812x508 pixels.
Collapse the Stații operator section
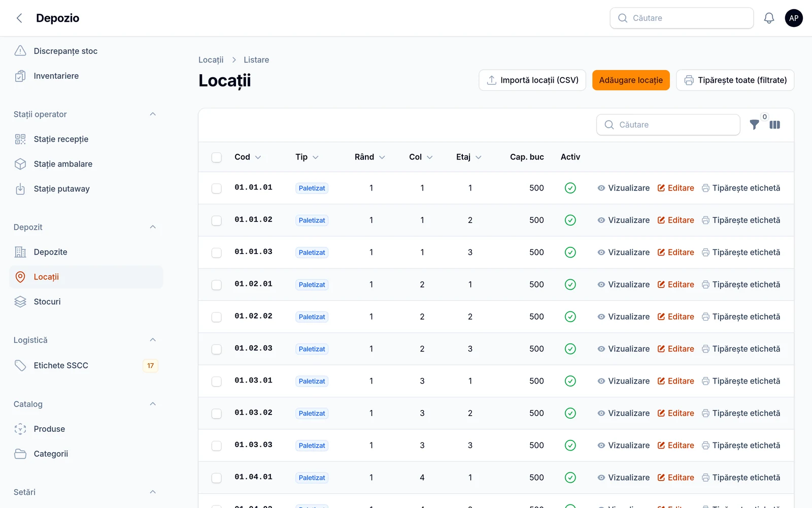click(x=153, y=114)
